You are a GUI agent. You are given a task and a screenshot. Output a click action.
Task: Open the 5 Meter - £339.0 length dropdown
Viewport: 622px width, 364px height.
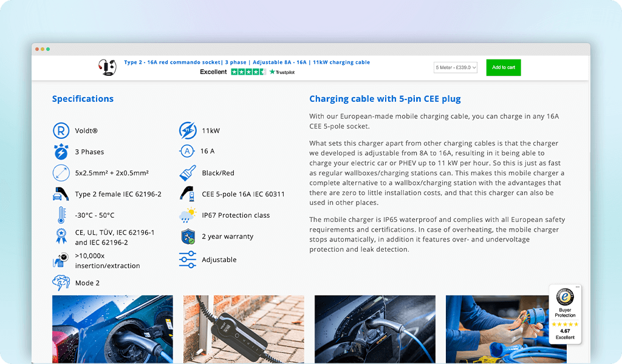pos(456,67)
